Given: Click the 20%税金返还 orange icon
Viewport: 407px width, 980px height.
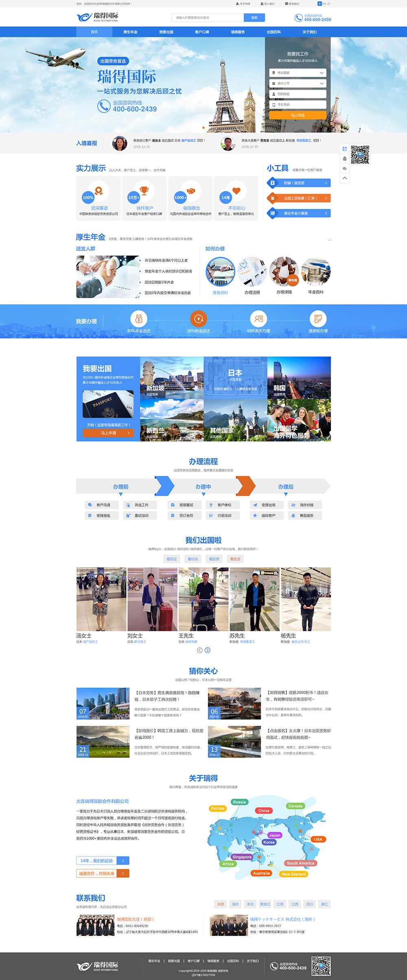Looking at the screenshot, I should tap(199, 319).
